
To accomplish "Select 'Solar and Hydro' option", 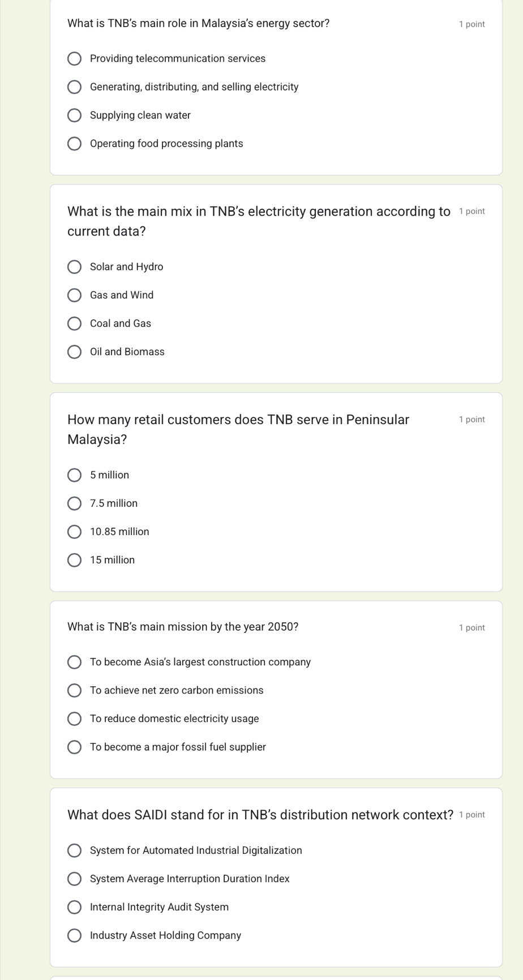I will pos(74,267).
